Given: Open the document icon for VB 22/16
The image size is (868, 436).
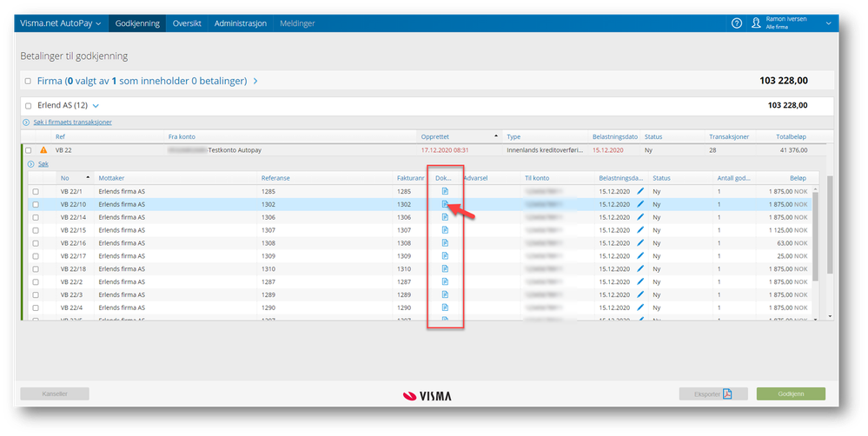Looking at the screenshot, I should pyautogui.click(x=445, y=243).
